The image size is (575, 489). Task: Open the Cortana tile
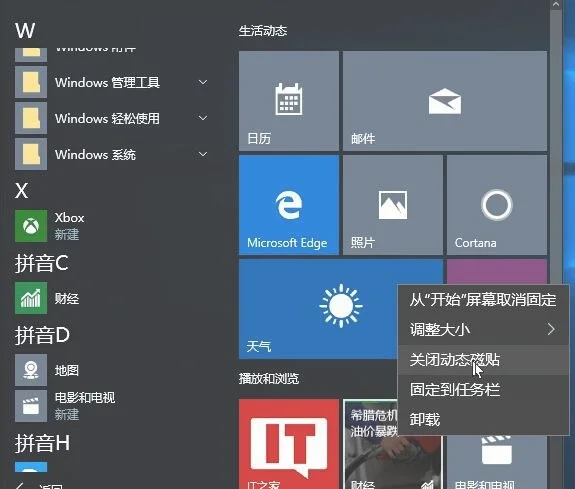(497, 205)
